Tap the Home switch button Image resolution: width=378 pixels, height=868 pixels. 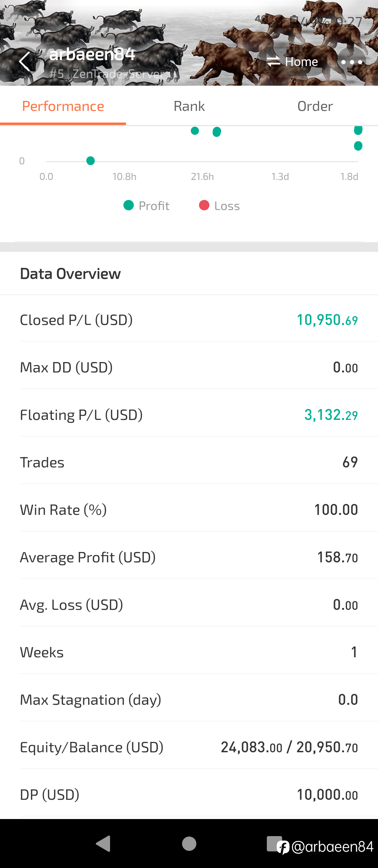(292, 62)
